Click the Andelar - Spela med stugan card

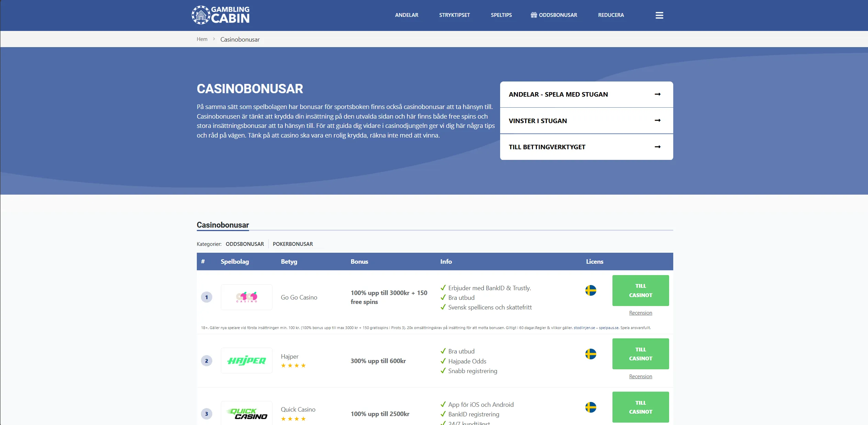point(586,95)
